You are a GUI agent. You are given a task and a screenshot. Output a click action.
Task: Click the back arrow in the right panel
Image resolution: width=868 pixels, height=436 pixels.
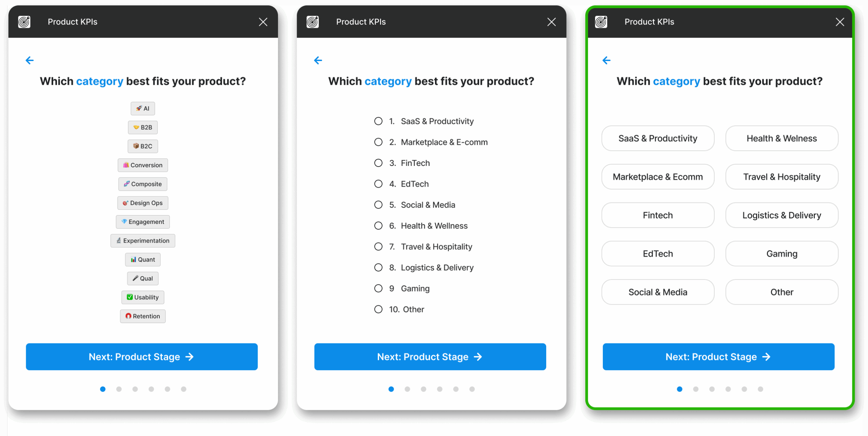(606, 60)
